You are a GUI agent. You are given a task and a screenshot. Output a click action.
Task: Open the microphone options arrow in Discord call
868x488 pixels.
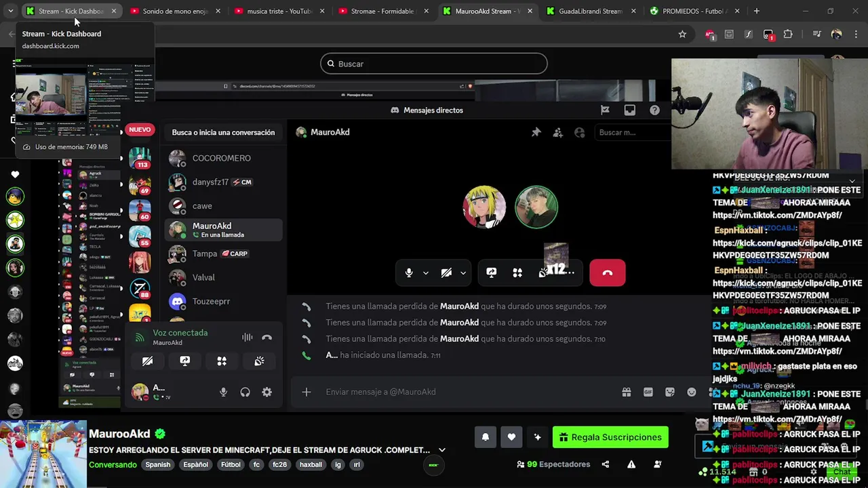(426, 272)
